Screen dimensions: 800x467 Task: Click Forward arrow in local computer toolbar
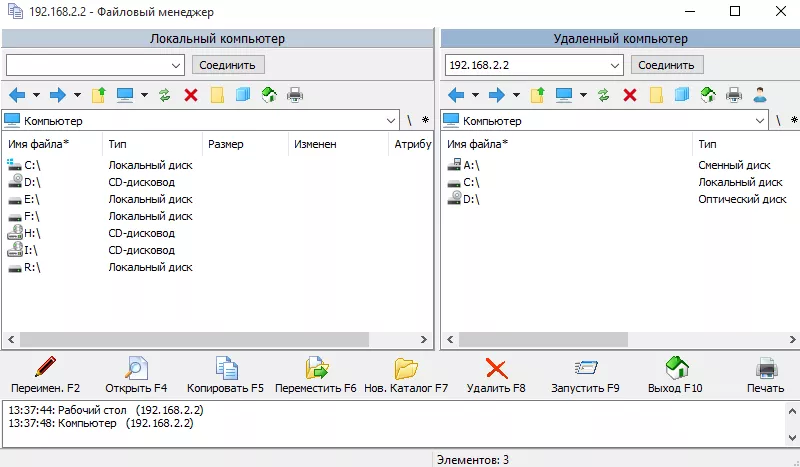(58, 95)
